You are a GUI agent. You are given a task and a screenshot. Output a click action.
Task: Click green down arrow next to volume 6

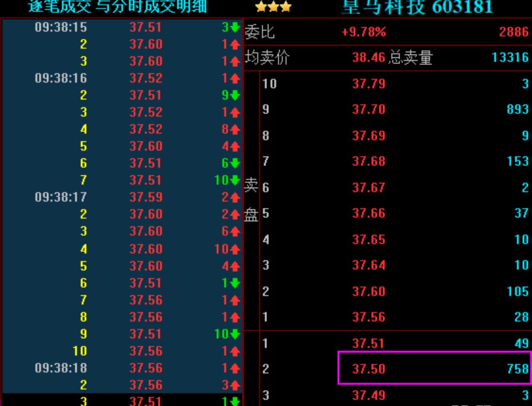pyautogui.click(x=235, y=163)
